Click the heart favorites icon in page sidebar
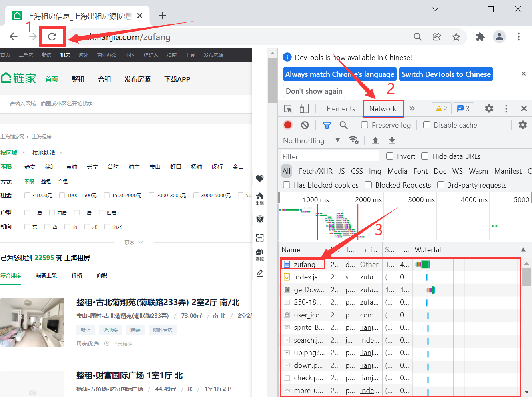The width and height of the screenshot is (532, 397). point(260,178)
